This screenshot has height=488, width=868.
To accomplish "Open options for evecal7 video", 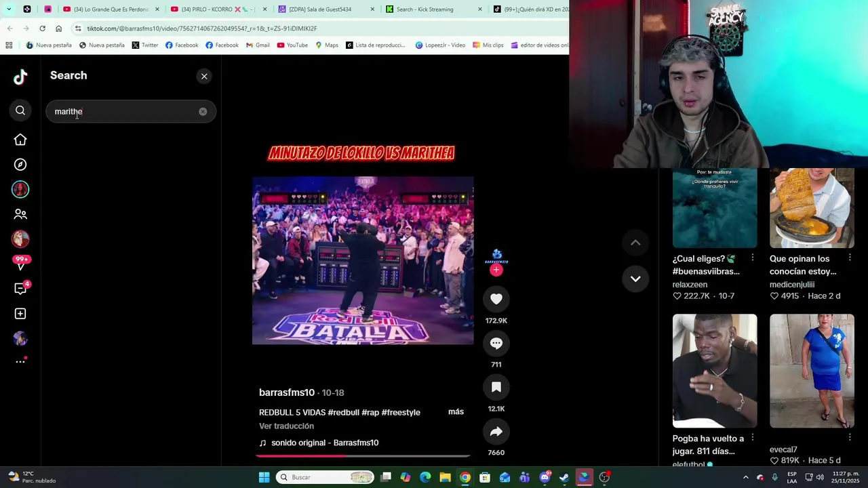I will tap(850, 438).
